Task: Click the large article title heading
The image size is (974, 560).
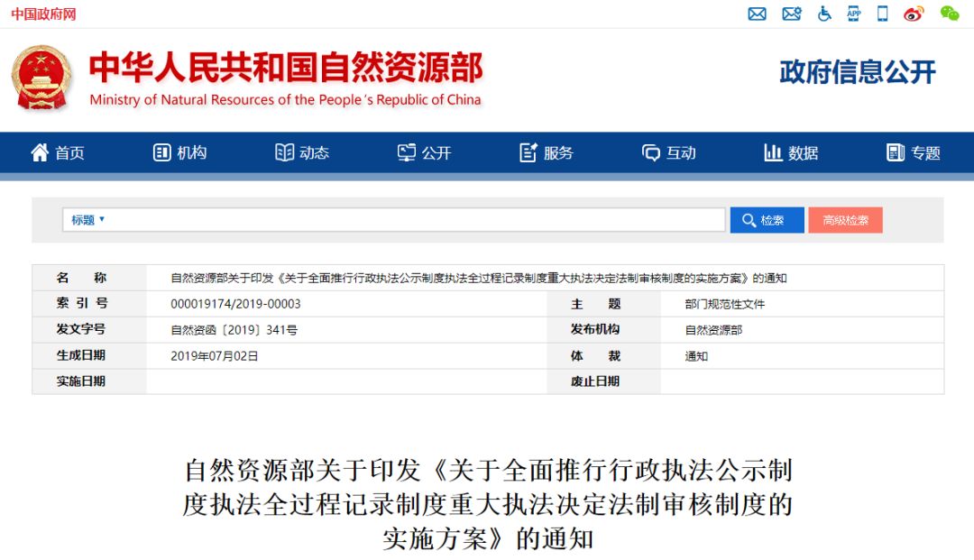Action: [x=488, y=505]
